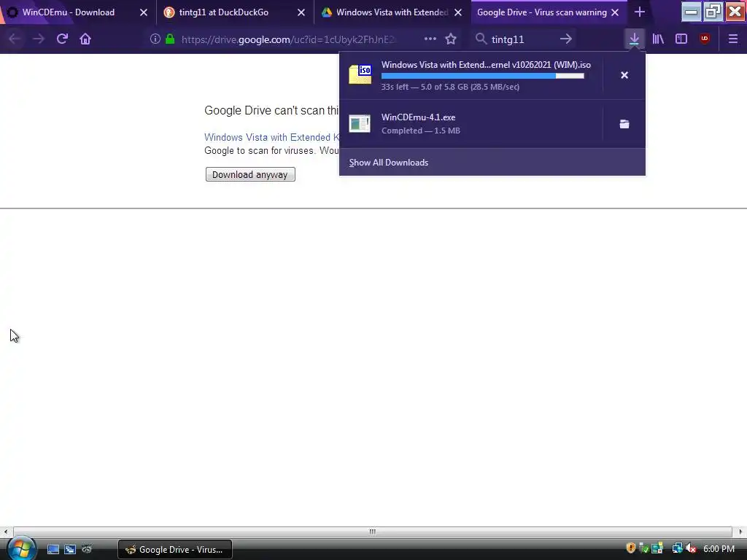Viewport: 747px width, 560px height.
Task: Launch the third quick launch icon
Action: [x=87, y=549]
